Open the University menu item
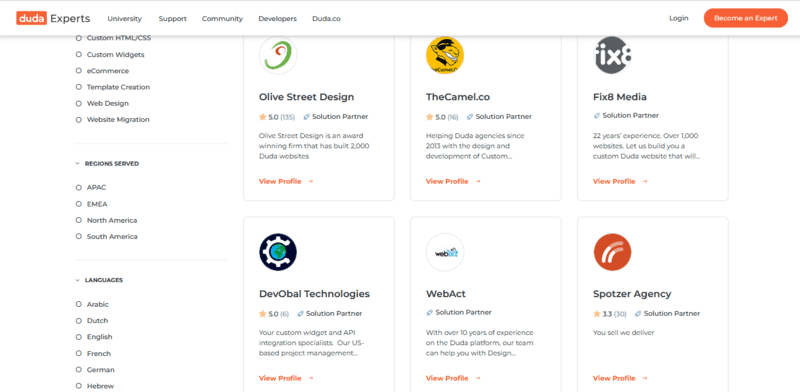The height and width of the screenshot is (392, 800). pos(124,19)
